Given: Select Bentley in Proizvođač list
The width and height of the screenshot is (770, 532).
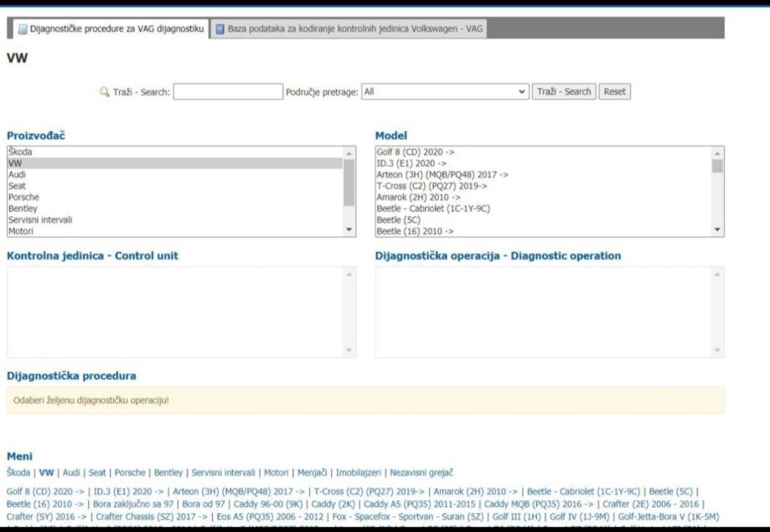Looking at the screenshot, I should pyautogui.click(x=175, y=209).
